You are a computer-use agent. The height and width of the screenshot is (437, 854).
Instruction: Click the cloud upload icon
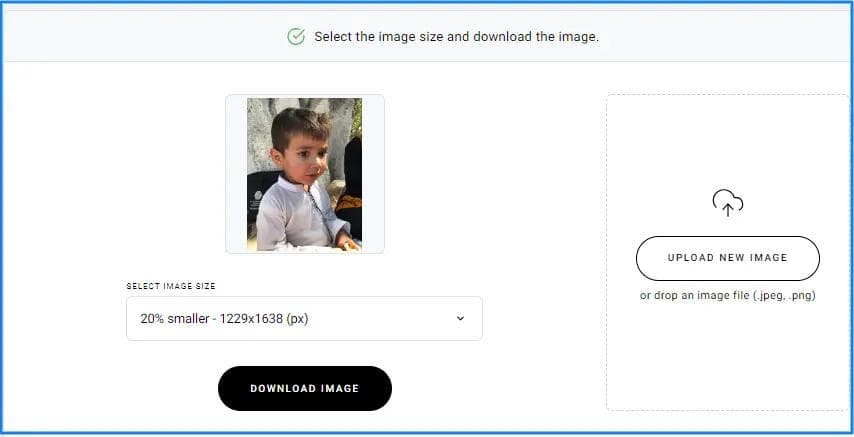tap(727, 202)
